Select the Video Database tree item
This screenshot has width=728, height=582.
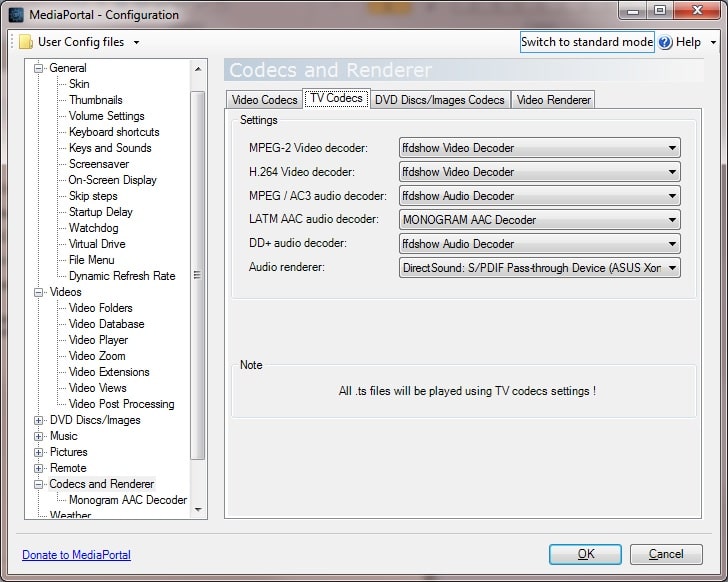tap(106, 324)
